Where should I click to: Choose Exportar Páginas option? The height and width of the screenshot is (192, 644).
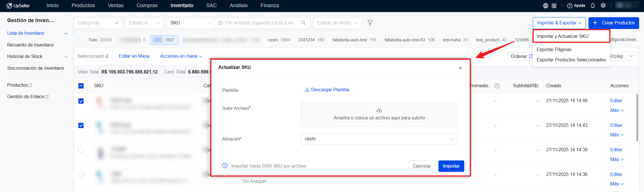point(554,49)
